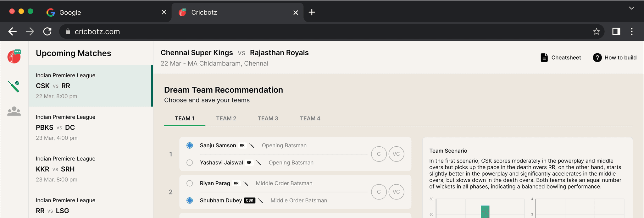Screen dimensions: 644x218
Task: Click the '22 Mar - MA Chidambaram, Chennai' text
Action: (x=214, y=63)
